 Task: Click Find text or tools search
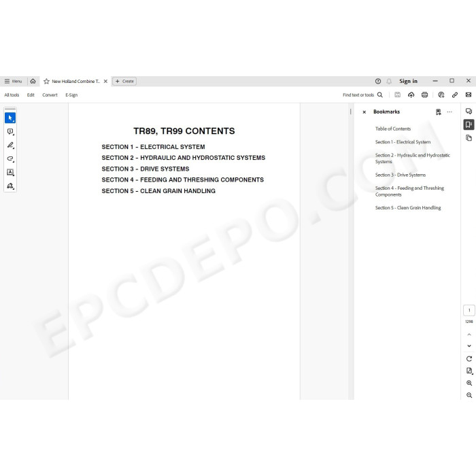pos(362,95)
